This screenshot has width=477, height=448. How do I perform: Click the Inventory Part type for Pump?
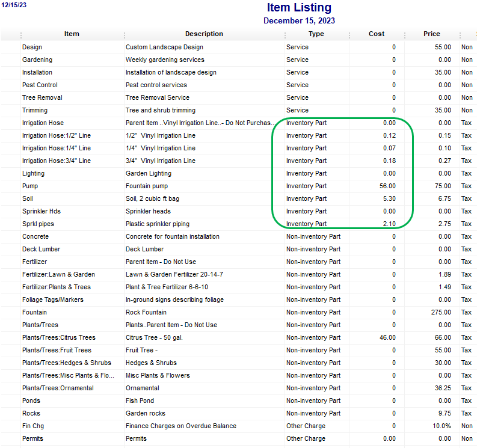[306, 186]
